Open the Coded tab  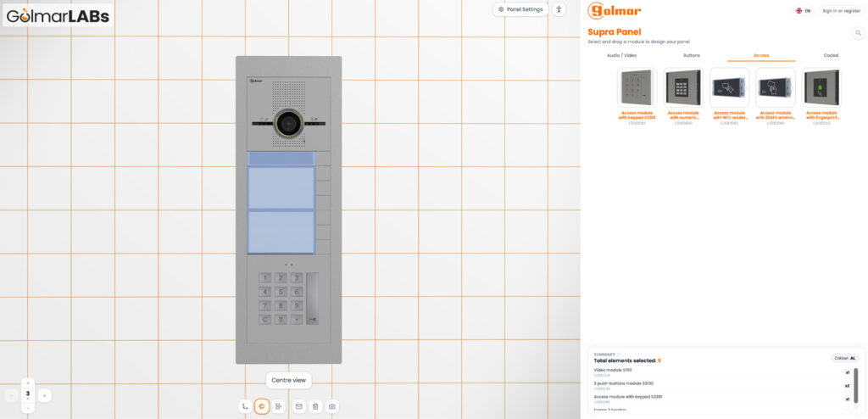(831, 55)
